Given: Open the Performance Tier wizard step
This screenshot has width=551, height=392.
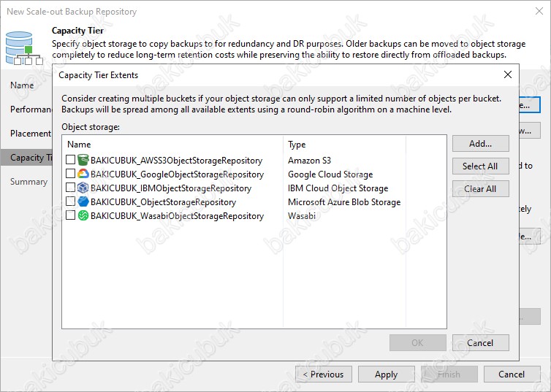Looking at the screenshot, I should click(x=31, y=109).
